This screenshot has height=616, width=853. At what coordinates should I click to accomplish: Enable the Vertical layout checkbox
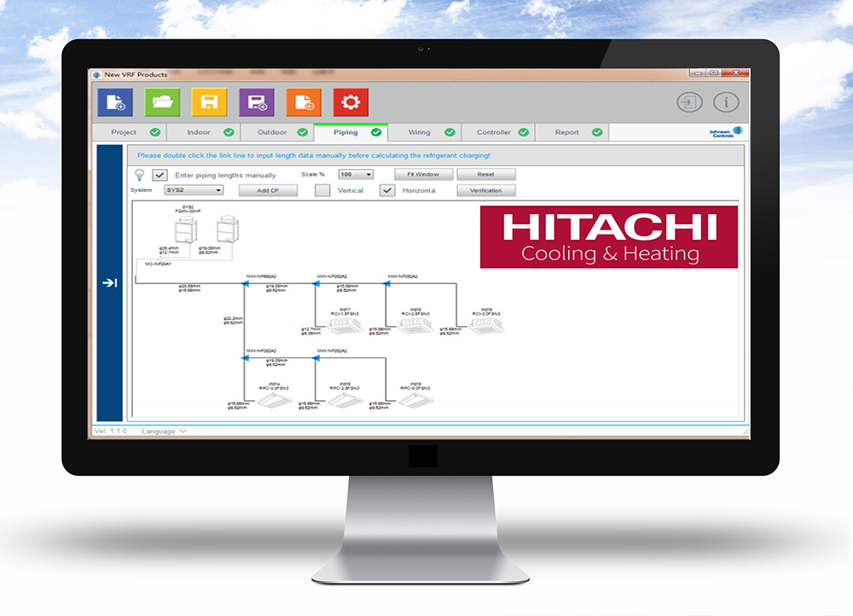(x=322, y=190)
